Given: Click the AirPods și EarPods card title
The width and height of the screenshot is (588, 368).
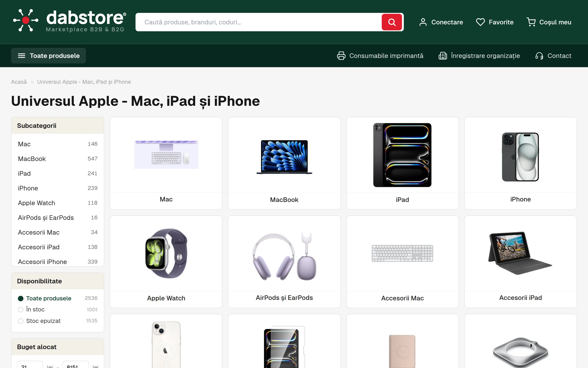Looking at the screenshot, I should coord(284,298).
